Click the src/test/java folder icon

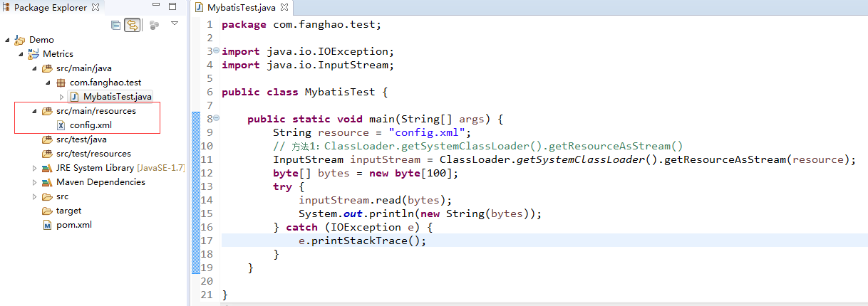coord(47,139)
